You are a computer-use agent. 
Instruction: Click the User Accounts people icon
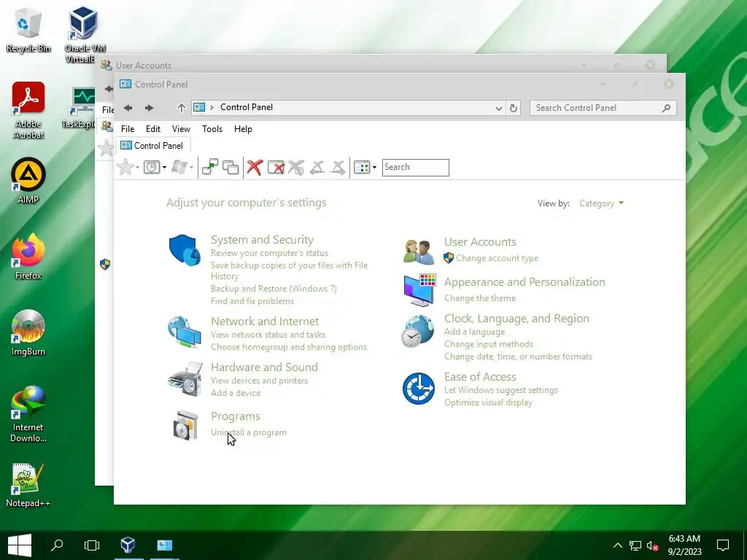[x=418, y=252]
